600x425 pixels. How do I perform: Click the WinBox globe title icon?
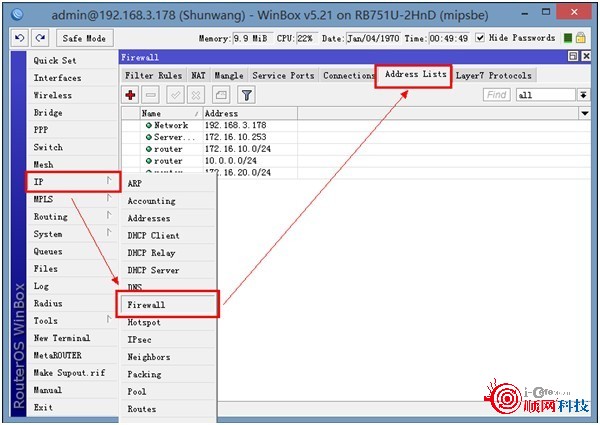[17, 15]
